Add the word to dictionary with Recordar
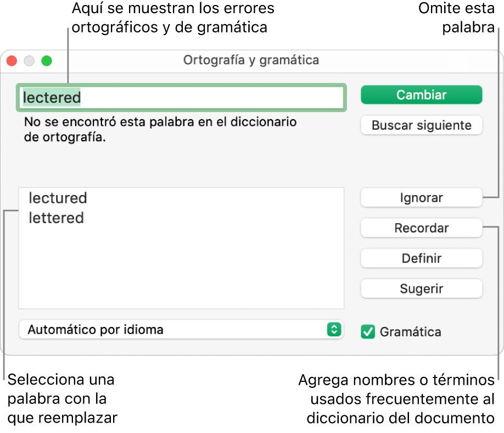Image resolution: width=504 pixels, height=433 pixels. pyautogui.click(x=421, y=228)
